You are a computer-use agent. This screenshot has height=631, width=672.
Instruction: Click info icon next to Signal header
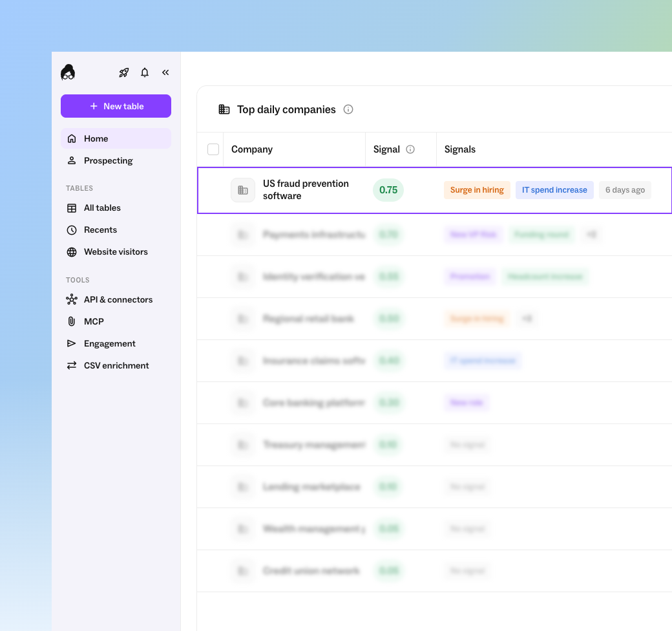[410, 149]
